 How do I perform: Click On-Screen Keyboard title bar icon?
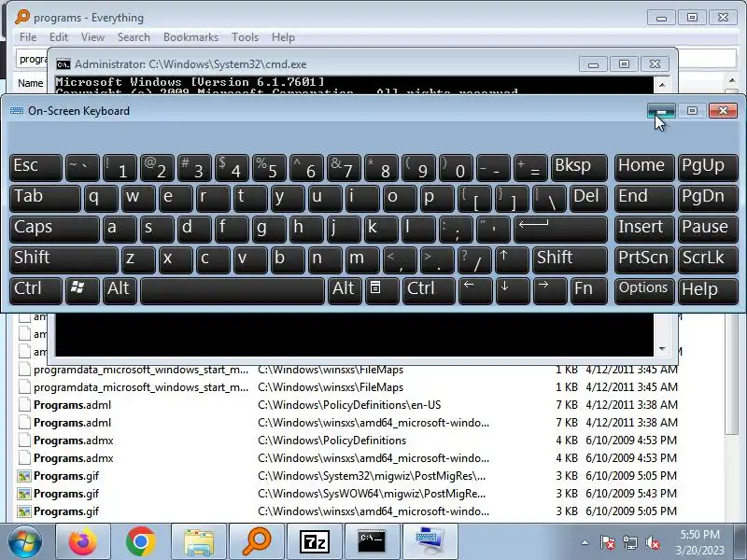point(17,110)
